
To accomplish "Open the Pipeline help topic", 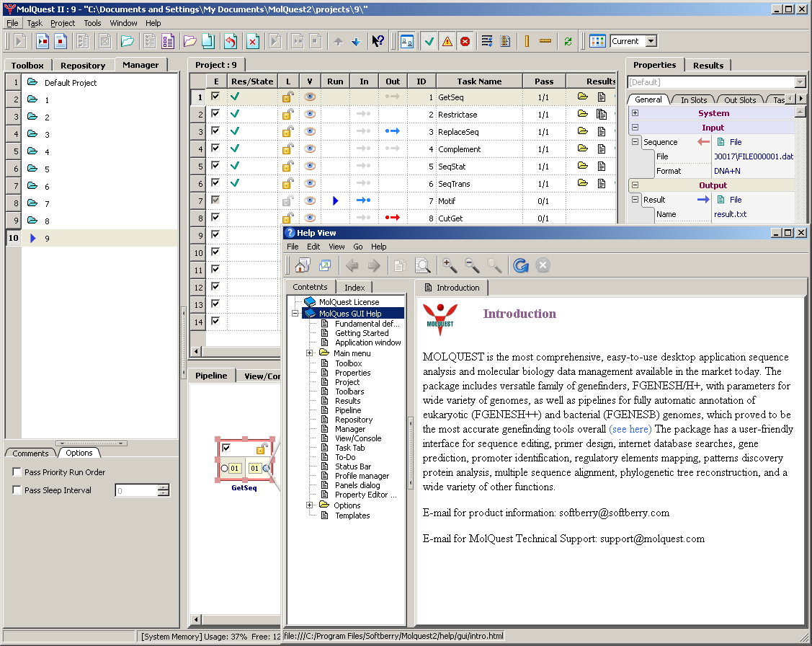I will point(348,410).
